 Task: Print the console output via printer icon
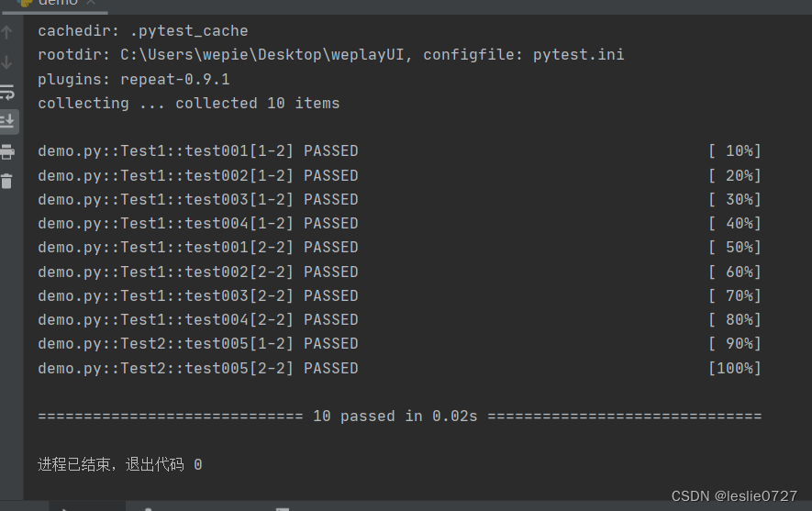7,152
